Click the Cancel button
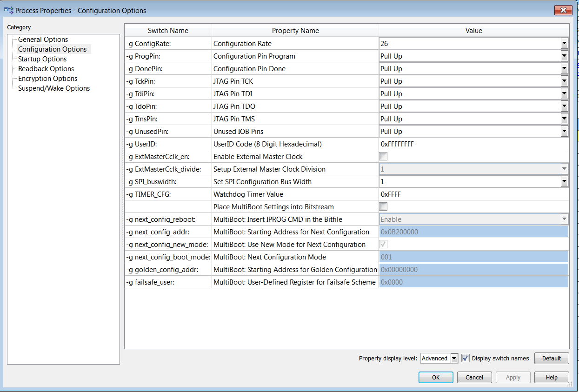The width and height of the screenshot is (579, 392). pyautogui.click(x=474, y=377)
